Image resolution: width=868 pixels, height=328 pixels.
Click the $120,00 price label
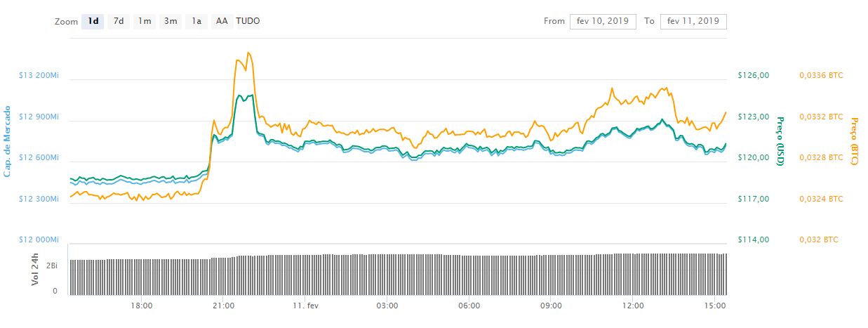754,158
